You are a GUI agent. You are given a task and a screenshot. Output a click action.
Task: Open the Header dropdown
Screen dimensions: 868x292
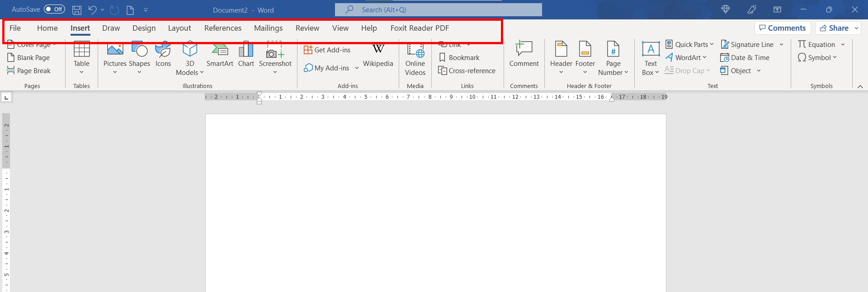(x=561, y=58)
